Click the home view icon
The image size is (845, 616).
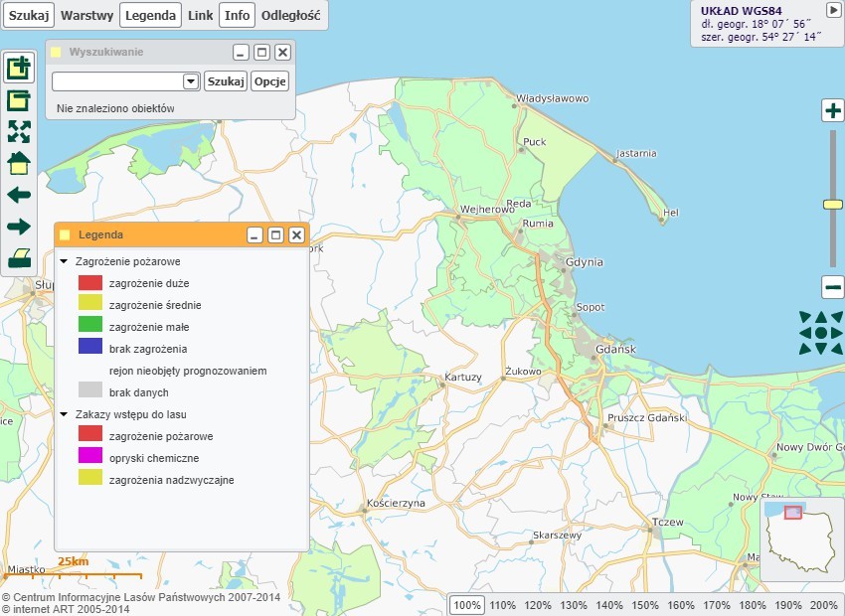[19, 163]
